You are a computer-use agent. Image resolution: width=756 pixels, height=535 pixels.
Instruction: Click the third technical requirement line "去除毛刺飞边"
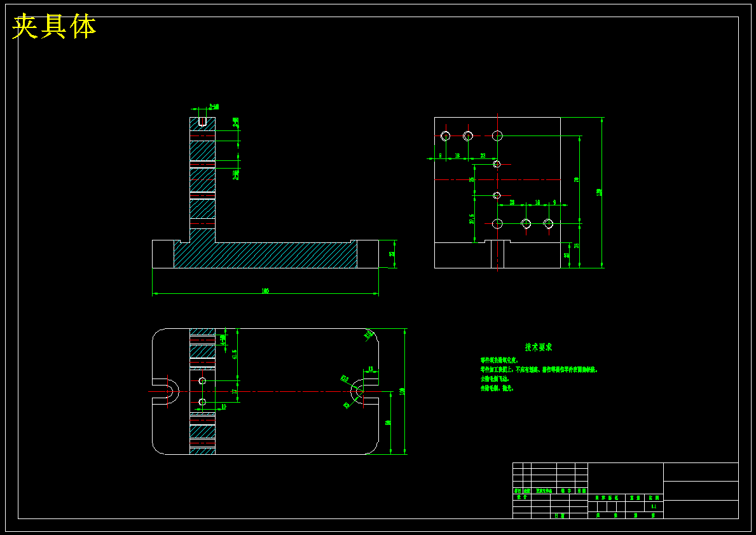[495, 379]
